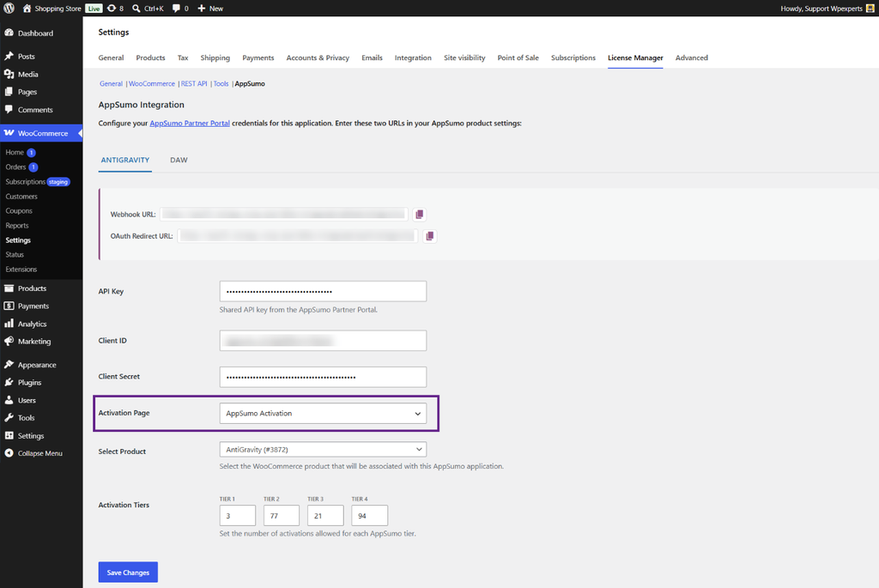Viewport: 879px width, 588px height.
Task: Switch to the Products settings tab
Action: point(150,58)
